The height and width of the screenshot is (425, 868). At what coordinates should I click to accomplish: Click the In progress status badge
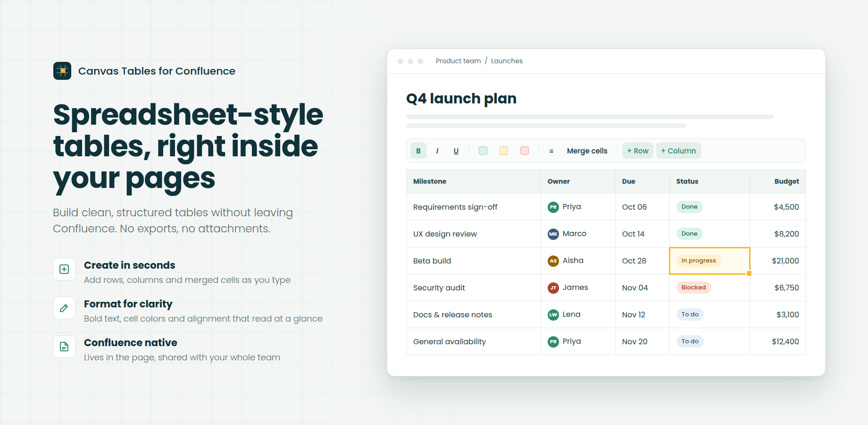699,261
